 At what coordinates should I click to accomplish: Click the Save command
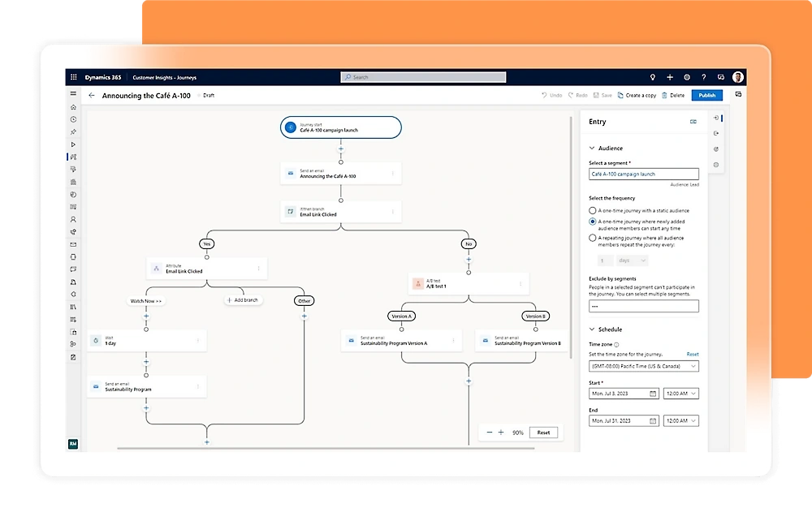pyautogui.click(x=603, y=95)
